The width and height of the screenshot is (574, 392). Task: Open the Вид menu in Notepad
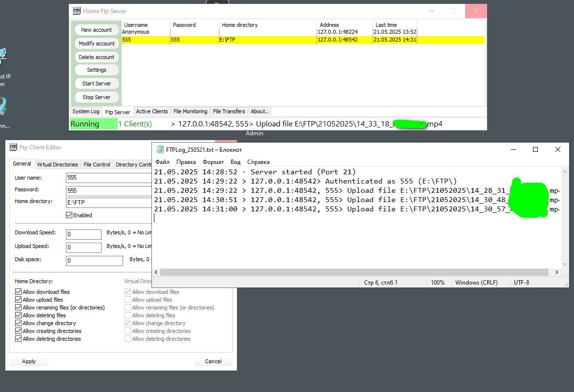pyautogui.click(x=235, y=162)
